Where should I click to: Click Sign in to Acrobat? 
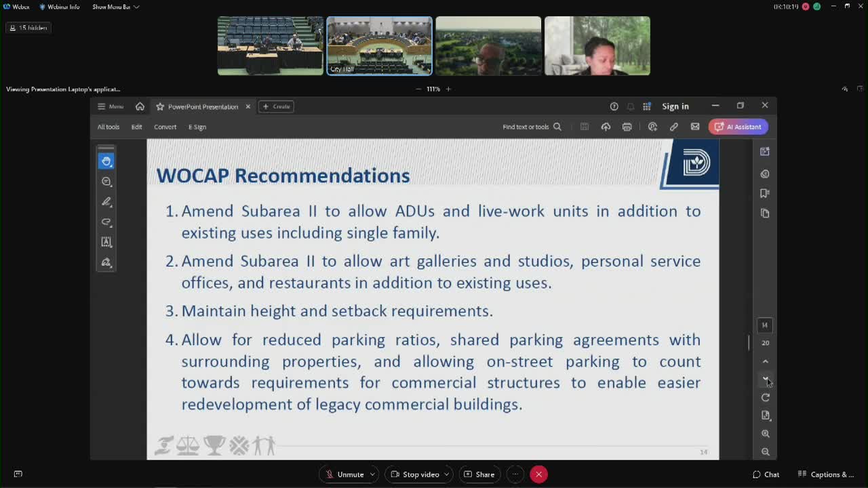[x=675, y=106]
